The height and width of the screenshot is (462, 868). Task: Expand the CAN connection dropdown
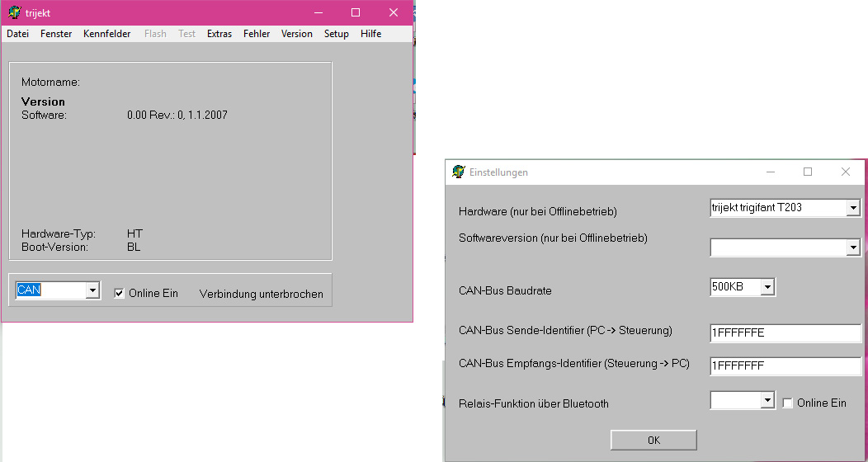pos(92,290)
